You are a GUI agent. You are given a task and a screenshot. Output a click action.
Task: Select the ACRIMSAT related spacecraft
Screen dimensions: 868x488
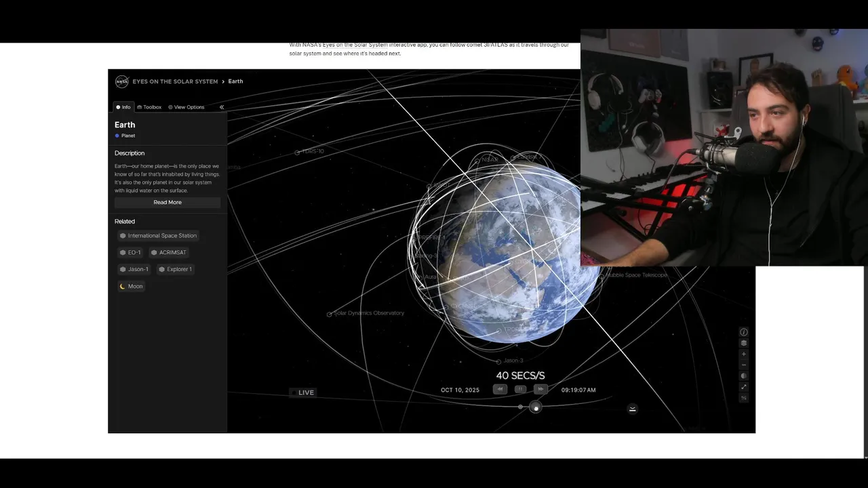(168, 252)
